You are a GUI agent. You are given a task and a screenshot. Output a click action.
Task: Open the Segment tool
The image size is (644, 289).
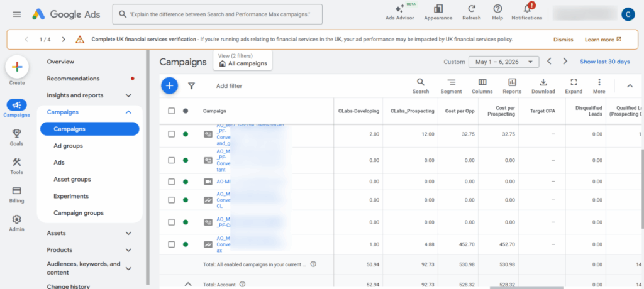(x=451, y=86)
